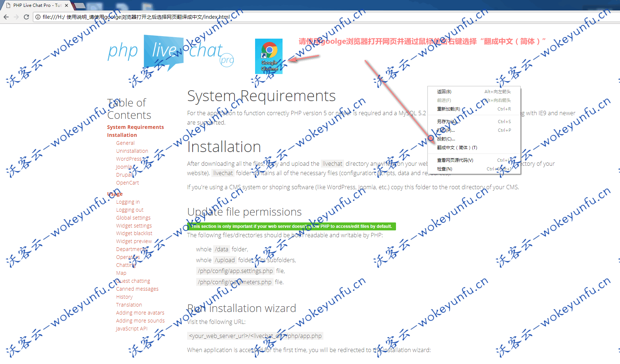620x364 pixels.
Task: Click the Google Chrome shortcut image
Action: [269, 56]
